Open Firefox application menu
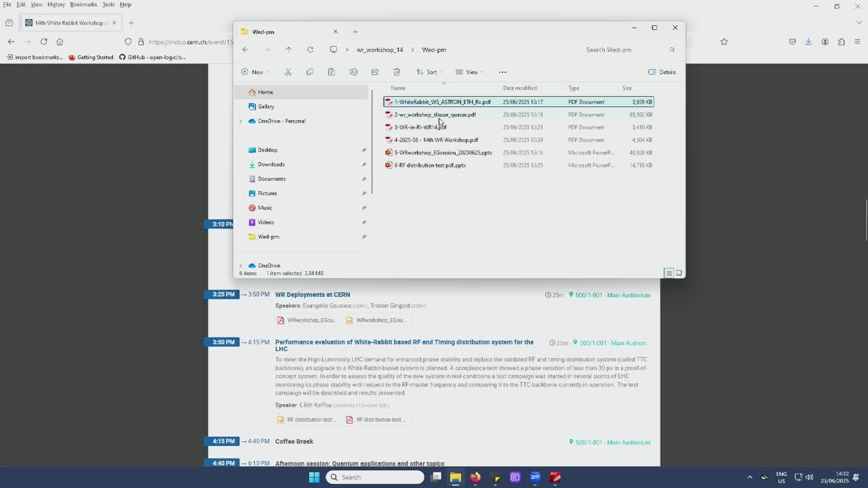 pyautogui.click(x=858, y=41)
